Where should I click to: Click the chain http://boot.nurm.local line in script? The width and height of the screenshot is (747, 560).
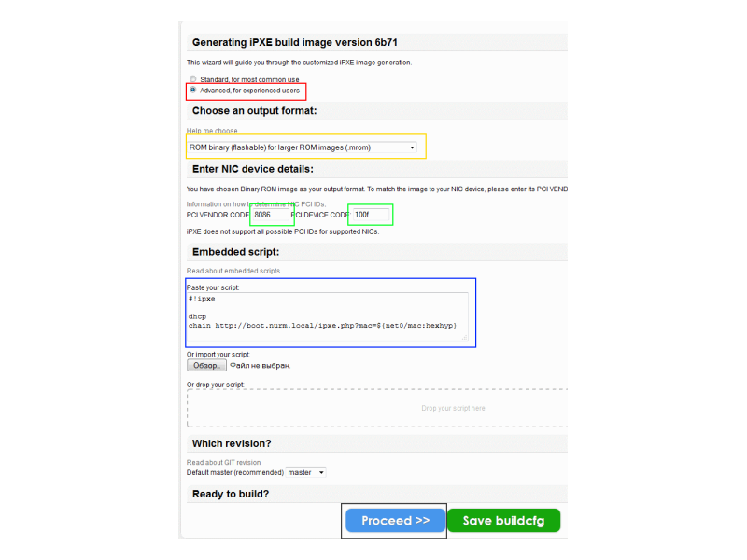pyautogui.click(x=322, y=325)
